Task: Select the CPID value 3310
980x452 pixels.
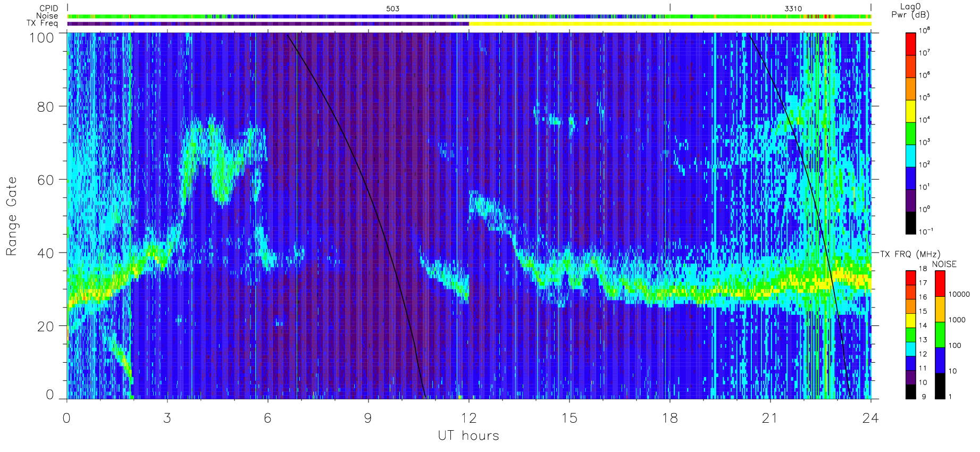Action: click(x=793, y=9)
